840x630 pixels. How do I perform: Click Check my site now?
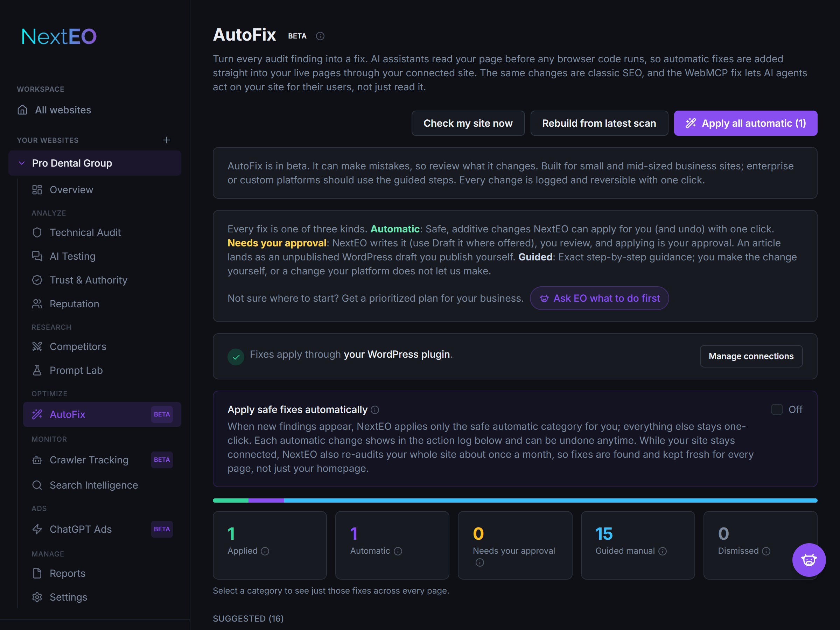coord(468,123)
